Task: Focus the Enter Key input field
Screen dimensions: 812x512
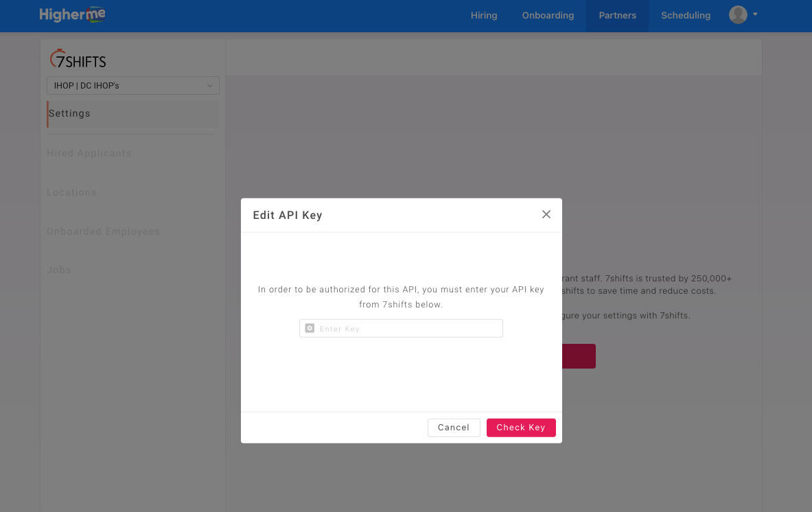Action: point(408,329)
